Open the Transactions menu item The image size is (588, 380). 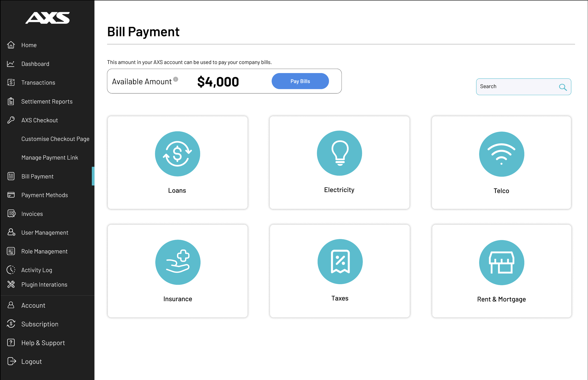point(38,83)
